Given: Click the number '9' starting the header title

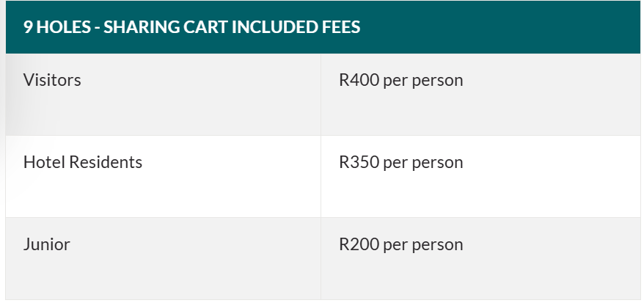Looking at the screenshot, I should (28, 28).
